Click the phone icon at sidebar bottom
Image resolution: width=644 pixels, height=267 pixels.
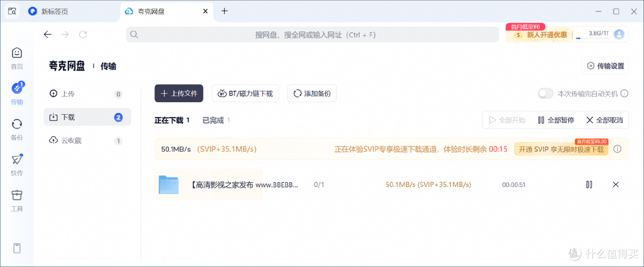[17, 248]
